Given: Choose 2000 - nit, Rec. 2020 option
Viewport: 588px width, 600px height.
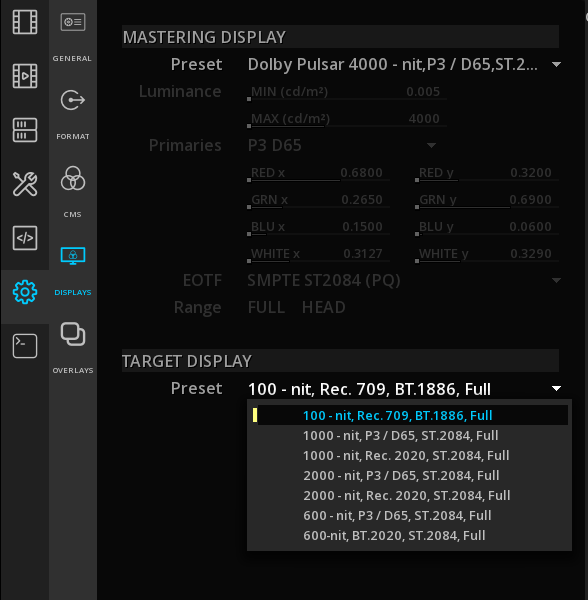Looking at the screenshot, I should tap(409, 495).
